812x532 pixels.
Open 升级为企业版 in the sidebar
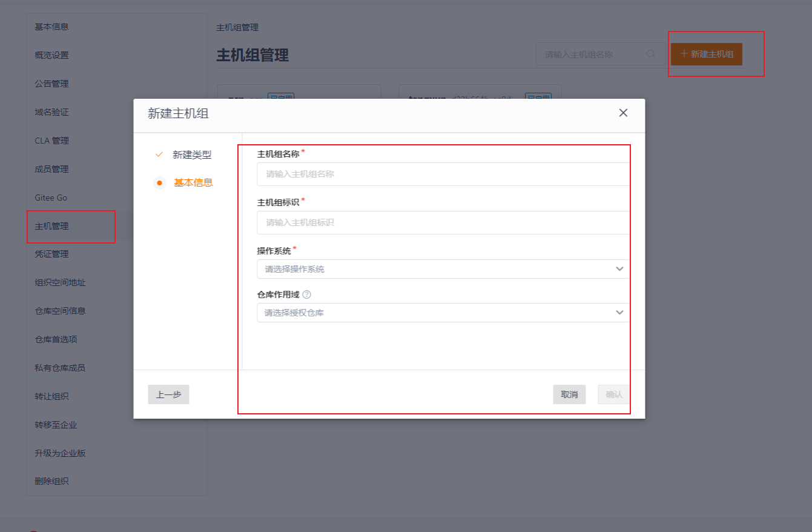point(60,453)
